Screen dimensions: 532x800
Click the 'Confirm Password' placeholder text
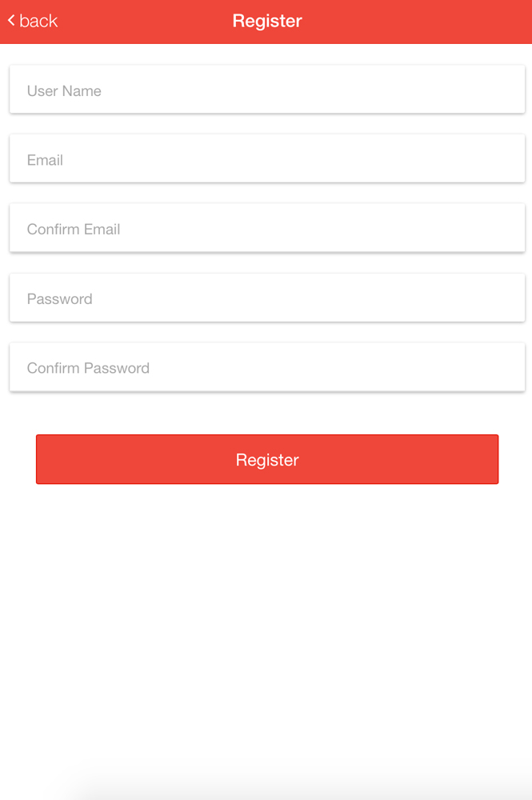[88, 368]
